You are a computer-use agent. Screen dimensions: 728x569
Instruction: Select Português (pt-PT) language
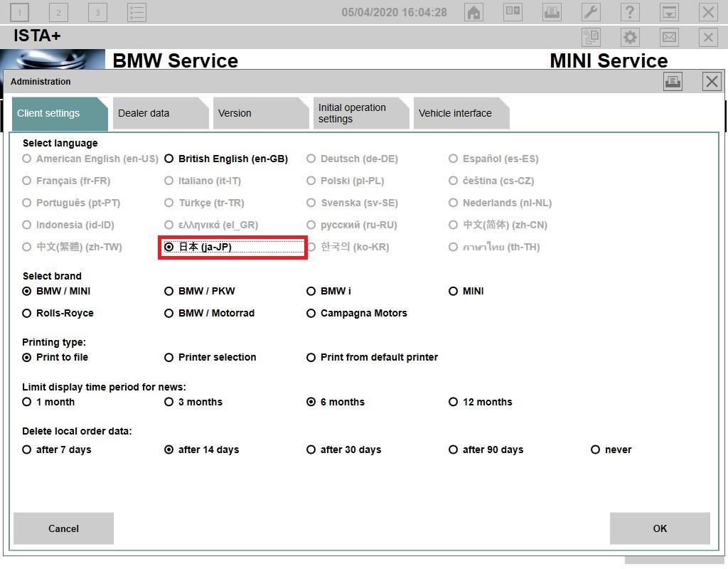pyautogui.click(x=71, y=203)
